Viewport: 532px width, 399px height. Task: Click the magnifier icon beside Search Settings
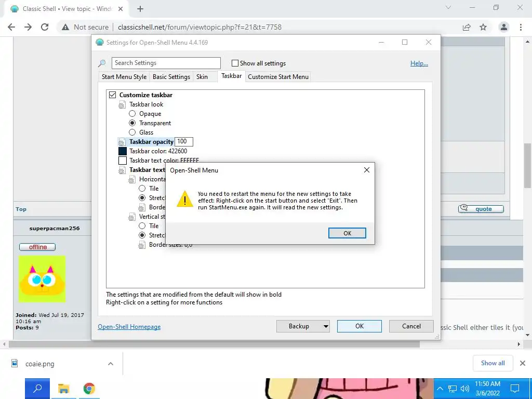(102, 63)
